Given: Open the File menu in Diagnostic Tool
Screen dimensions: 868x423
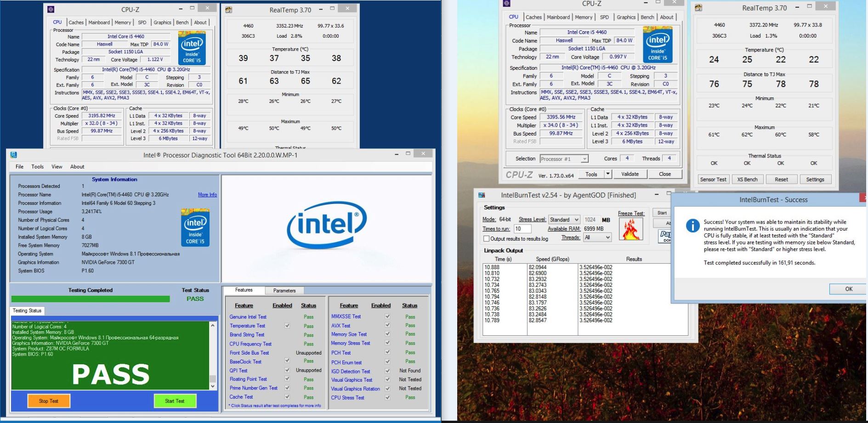Looking at the screenshot, I should 20,167.
